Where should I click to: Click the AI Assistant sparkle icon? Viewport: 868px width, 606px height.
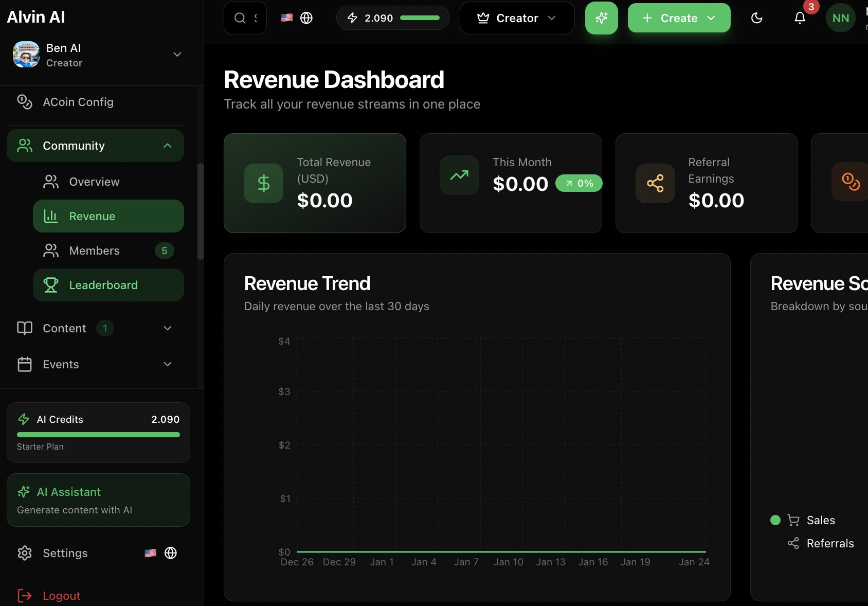[x=24, y=492]
